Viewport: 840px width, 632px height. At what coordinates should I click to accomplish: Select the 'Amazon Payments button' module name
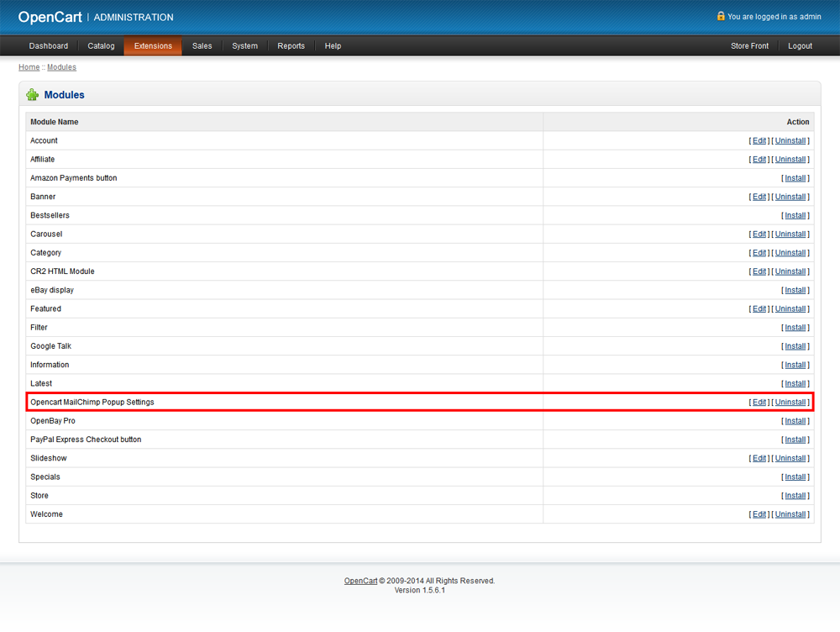click(73, 178)
